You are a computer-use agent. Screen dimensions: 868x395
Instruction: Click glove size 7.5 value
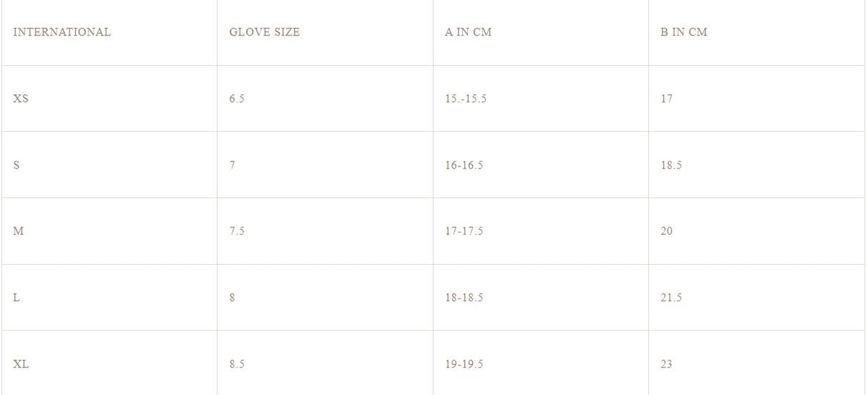[237, 232]
